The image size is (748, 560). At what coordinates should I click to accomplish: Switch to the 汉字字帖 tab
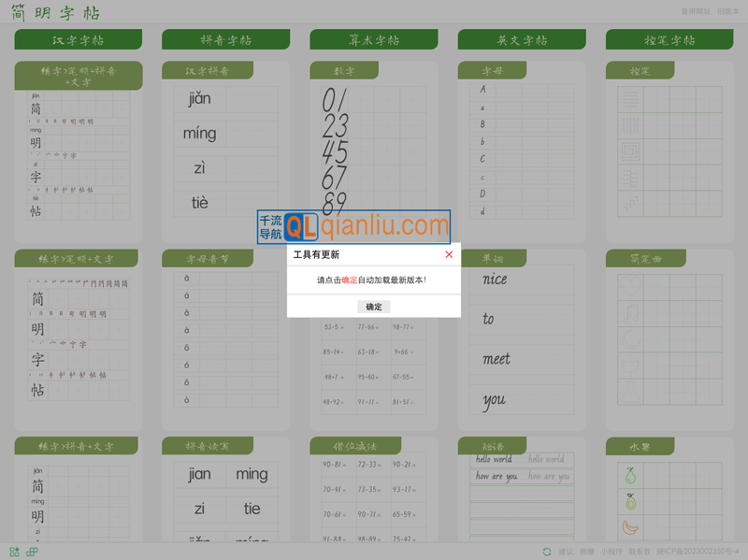click(x=79, y=39)
